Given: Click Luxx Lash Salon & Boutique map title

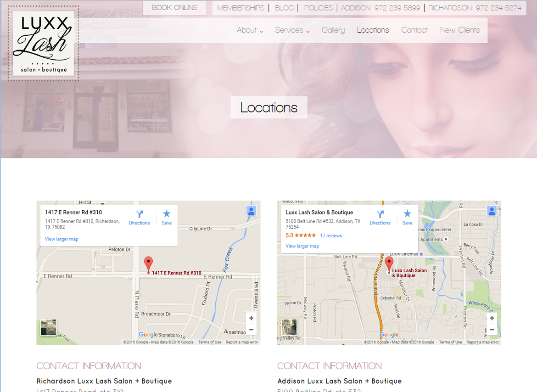Looking at the screenshot, I should [x=319, y=212].
